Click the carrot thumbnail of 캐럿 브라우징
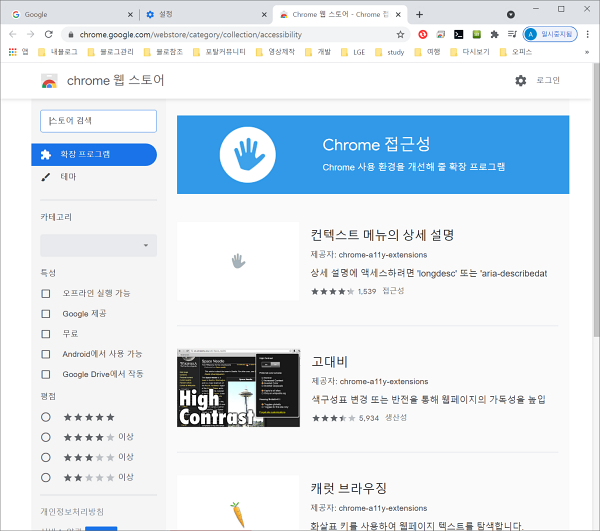Viewport: 600px width, 531px height. (238, 503)
